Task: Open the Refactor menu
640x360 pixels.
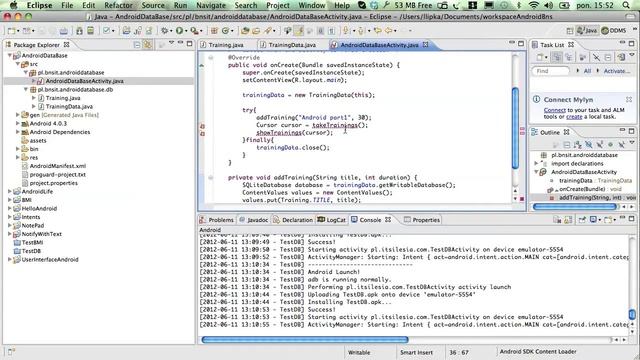Action: click(118, 5)
